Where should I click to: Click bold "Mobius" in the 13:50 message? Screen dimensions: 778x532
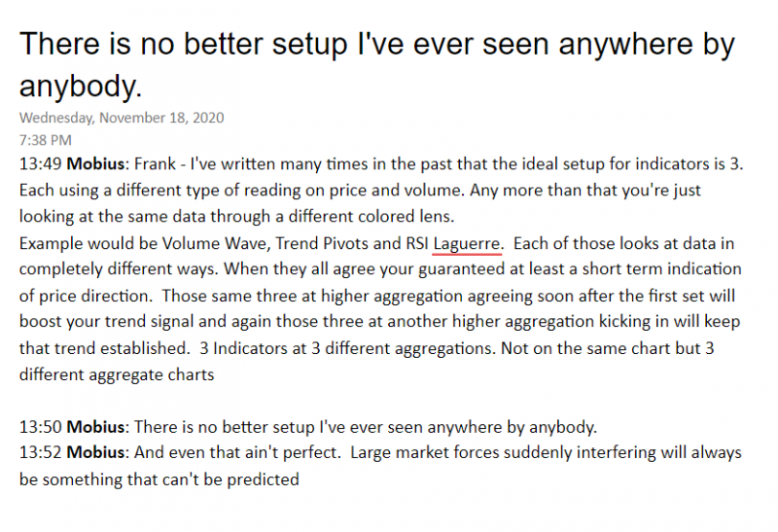tap(88, 427)
